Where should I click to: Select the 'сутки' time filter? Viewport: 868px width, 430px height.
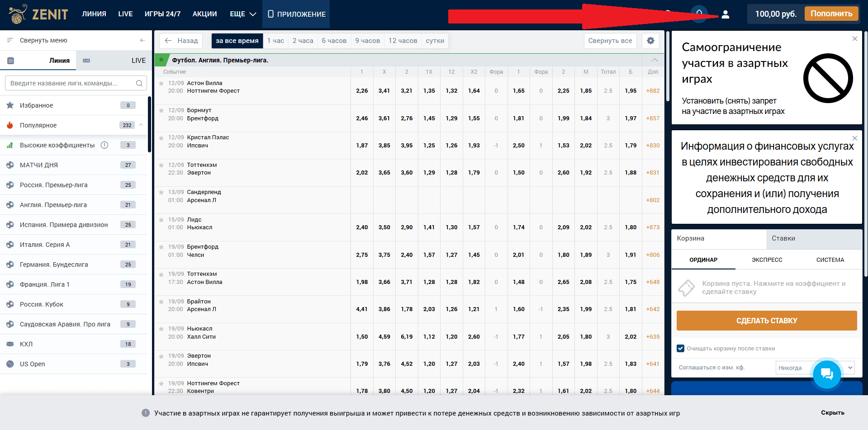[435, 41]
